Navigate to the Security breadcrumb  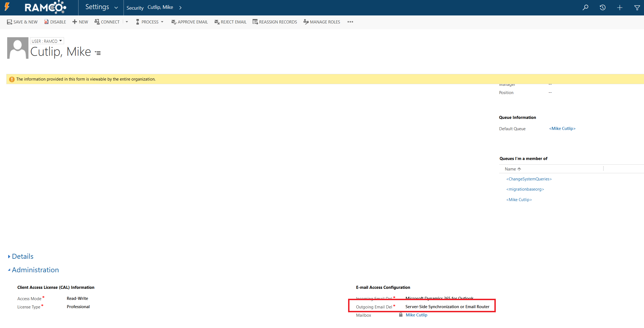(135, 8)
